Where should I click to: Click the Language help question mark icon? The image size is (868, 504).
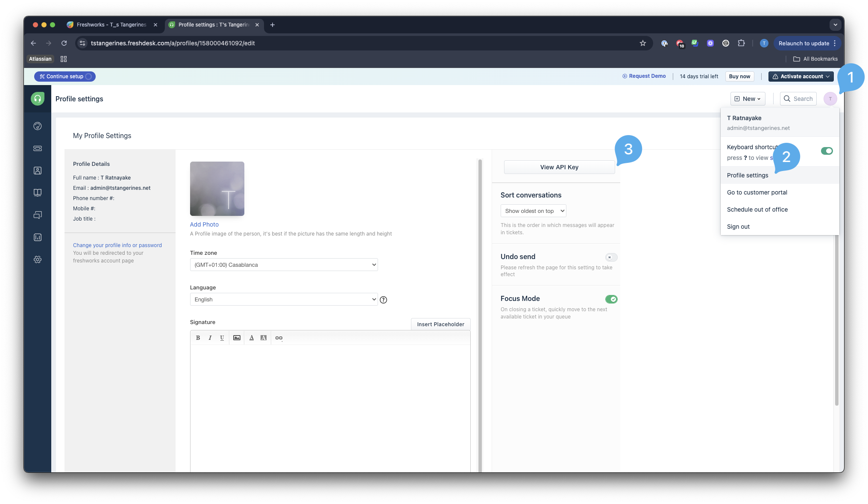click(x=384, y=300)
